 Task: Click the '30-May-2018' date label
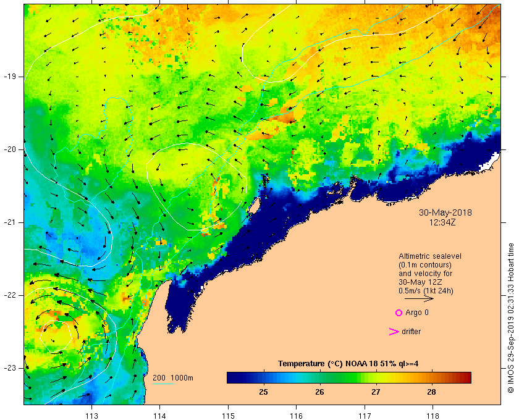tap(445, 212)
